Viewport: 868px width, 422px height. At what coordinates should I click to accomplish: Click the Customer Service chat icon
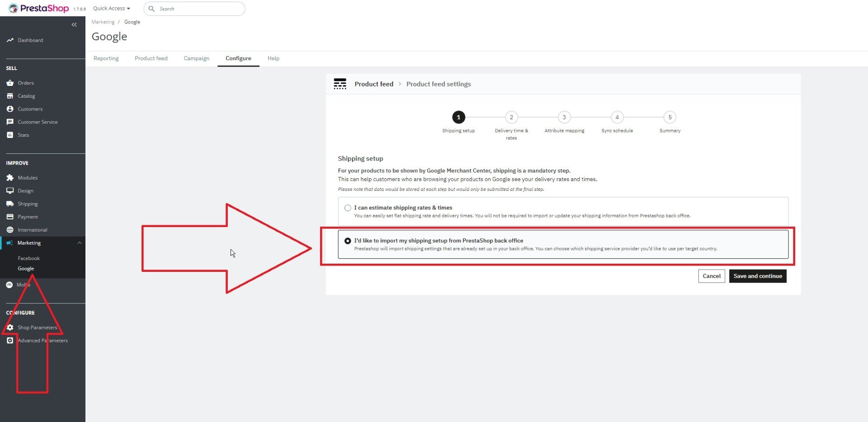[x=10, y=122]
